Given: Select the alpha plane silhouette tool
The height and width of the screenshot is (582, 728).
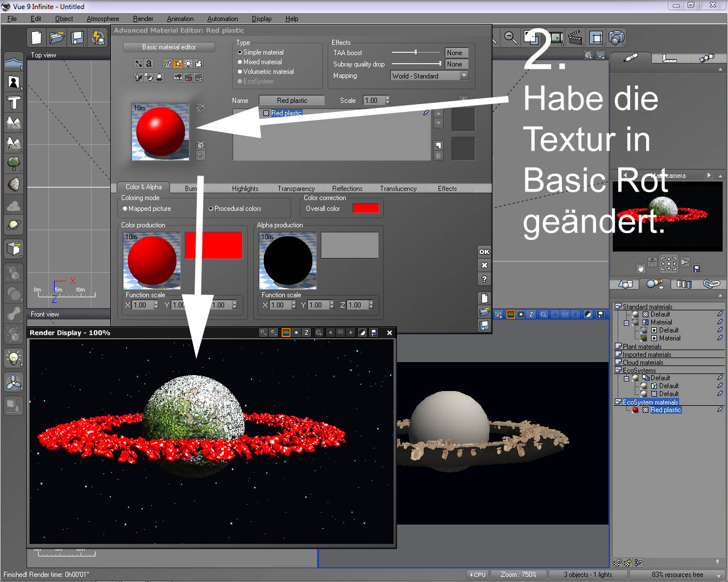Looking at the screenshot, I should [14, 82].
